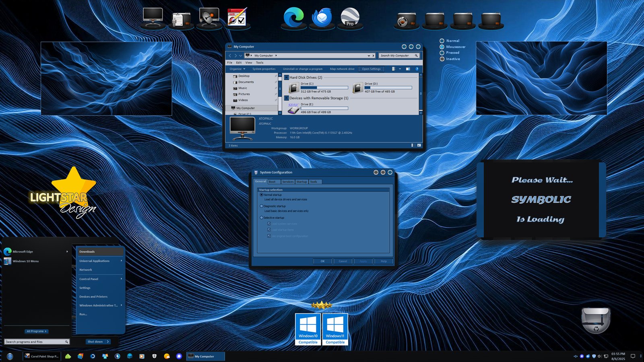Switch to the Services tab
Viewport: 644px width, 362px height.
[288, 182]
